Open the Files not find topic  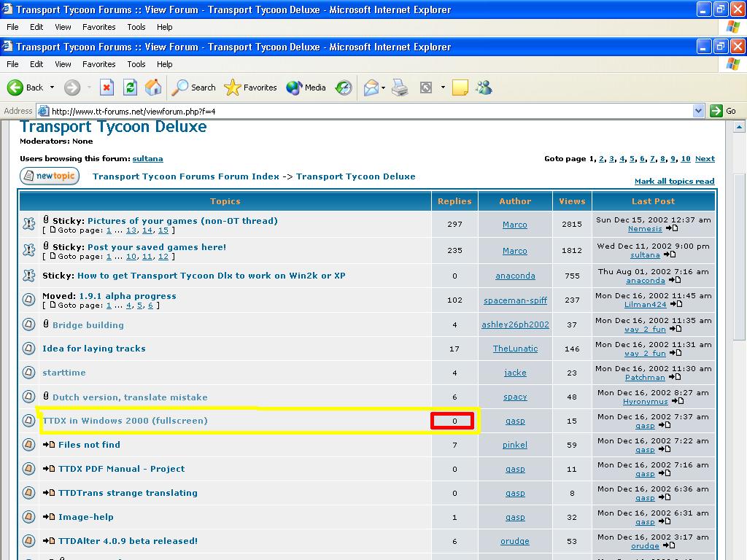pyautogui.click(x=89, y=444)
